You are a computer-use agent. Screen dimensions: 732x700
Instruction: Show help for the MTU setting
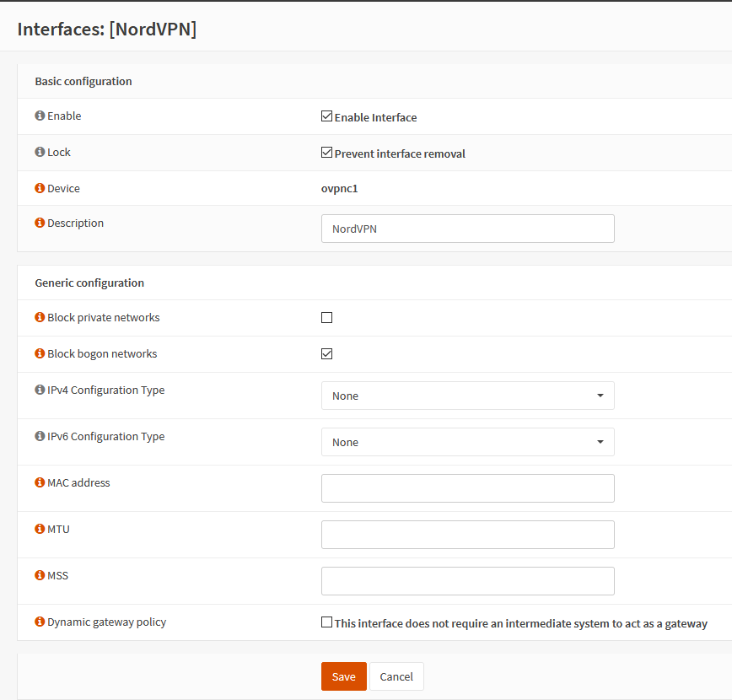point(40,529)
